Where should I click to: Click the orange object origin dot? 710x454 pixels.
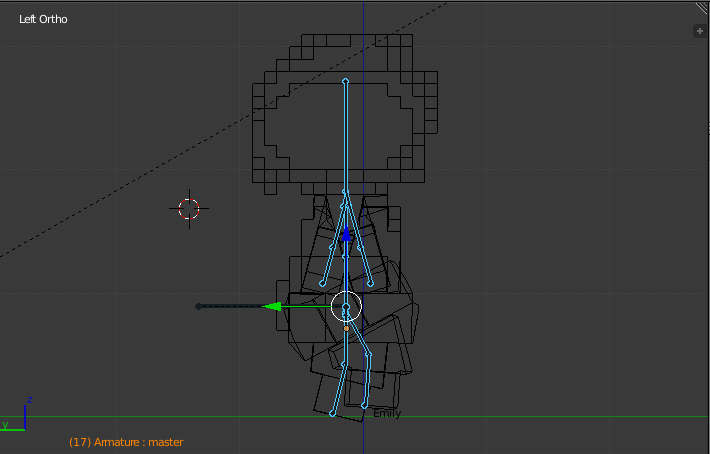coord(346,329)
